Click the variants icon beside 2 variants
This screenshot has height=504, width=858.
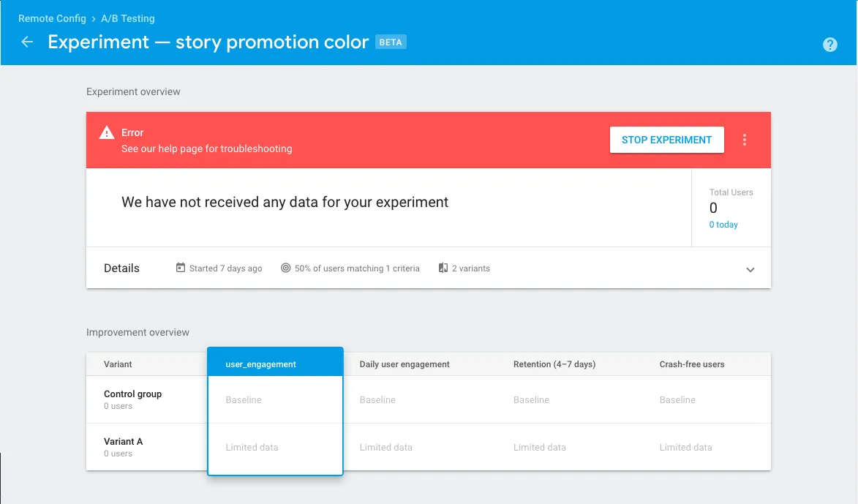(x=443, y=268)
